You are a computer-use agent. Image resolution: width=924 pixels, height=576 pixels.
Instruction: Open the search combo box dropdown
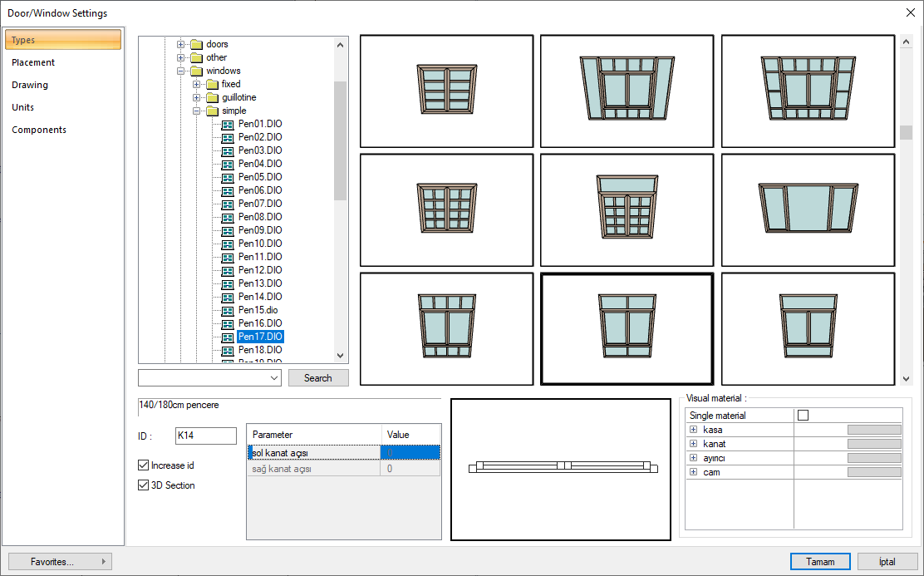click(x=275, y=378)
